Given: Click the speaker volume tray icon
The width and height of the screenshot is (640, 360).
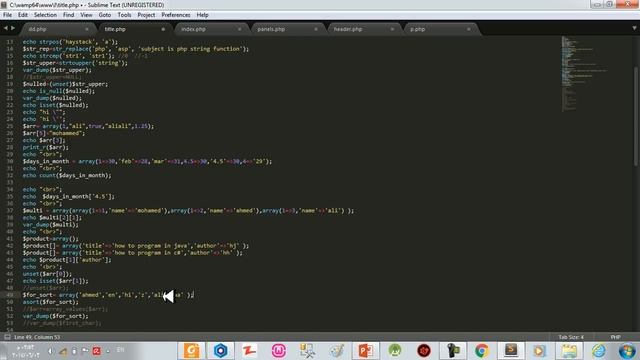Looking at the screenshot, I should point(50,351).
